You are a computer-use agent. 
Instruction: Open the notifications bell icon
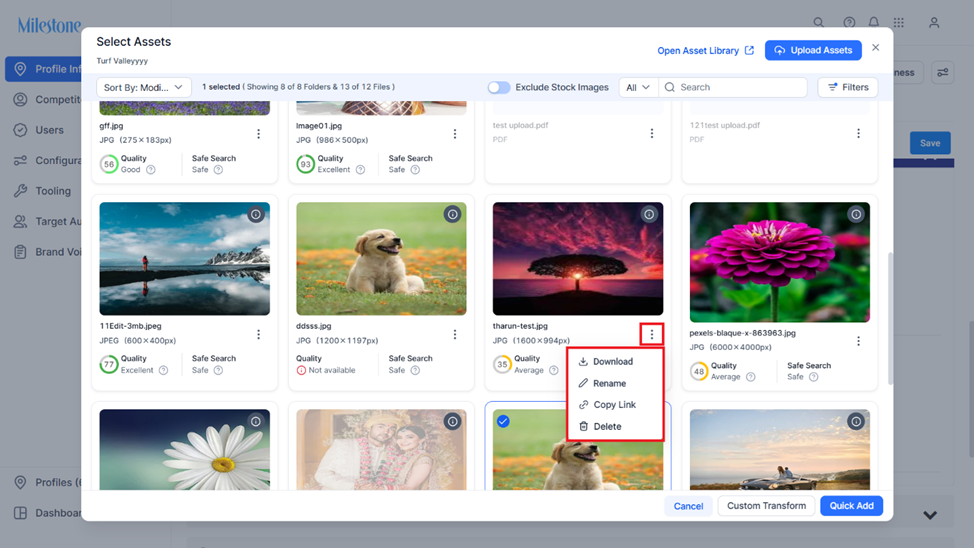873,22
